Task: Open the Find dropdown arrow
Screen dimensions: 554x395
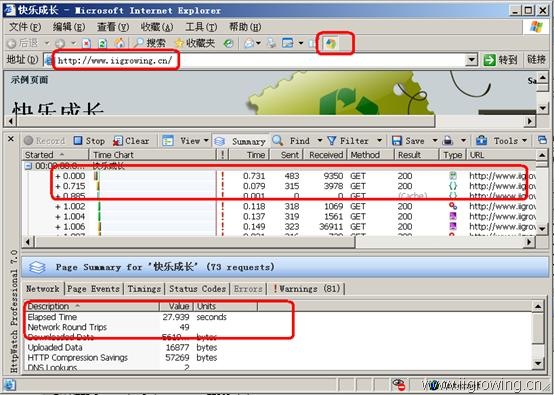Action: 320,141
